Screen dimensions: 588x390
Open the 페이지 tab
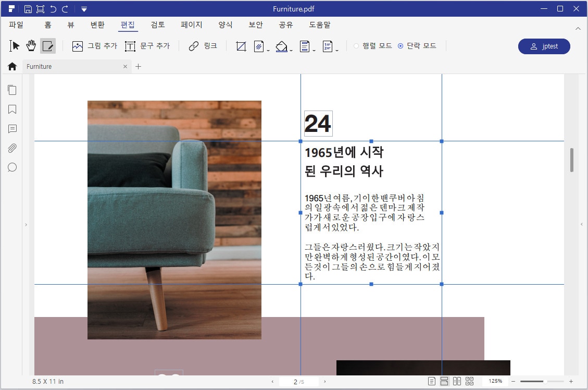pyautogui.click(x=192, y=25)
